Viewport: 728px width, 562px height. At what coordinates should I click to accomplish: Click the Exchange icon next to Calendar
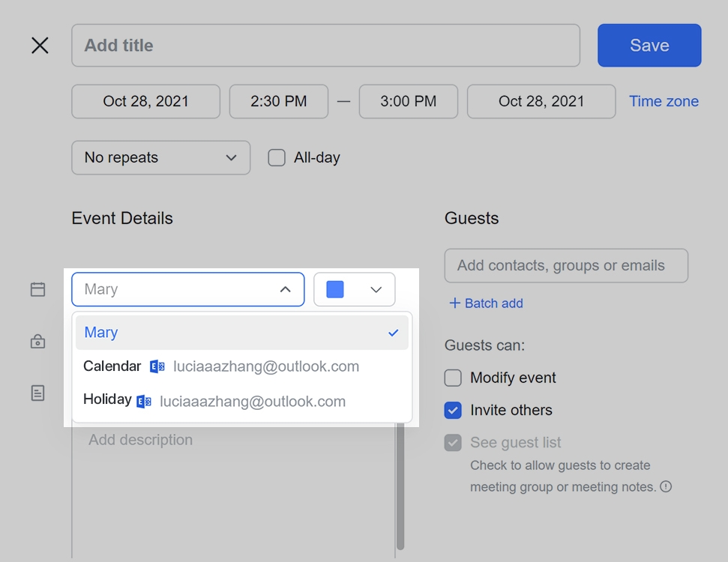pos(157,366)
